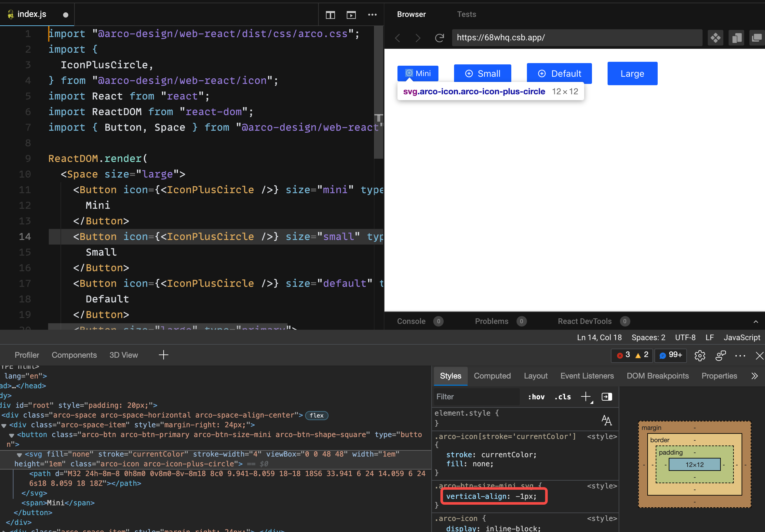This screenshot has height=532, width=765.
Task: Open preview in new window icon
Action: tap(757, 38)
